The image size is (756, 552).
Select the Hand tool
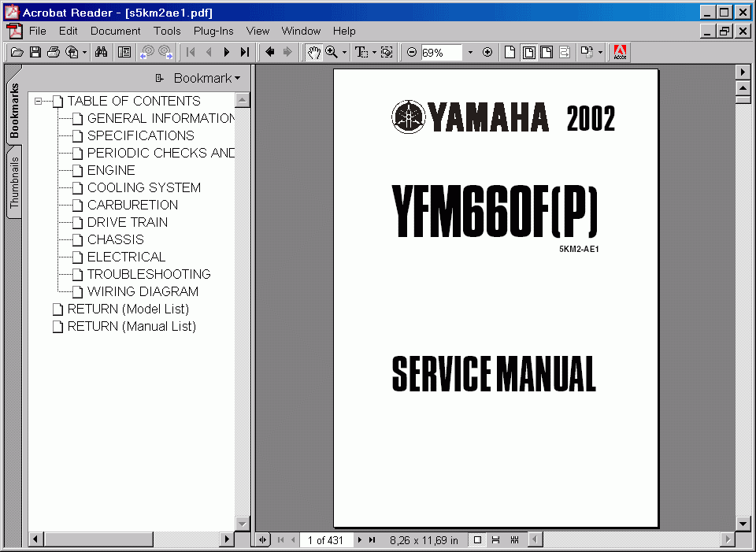(313, 53)
